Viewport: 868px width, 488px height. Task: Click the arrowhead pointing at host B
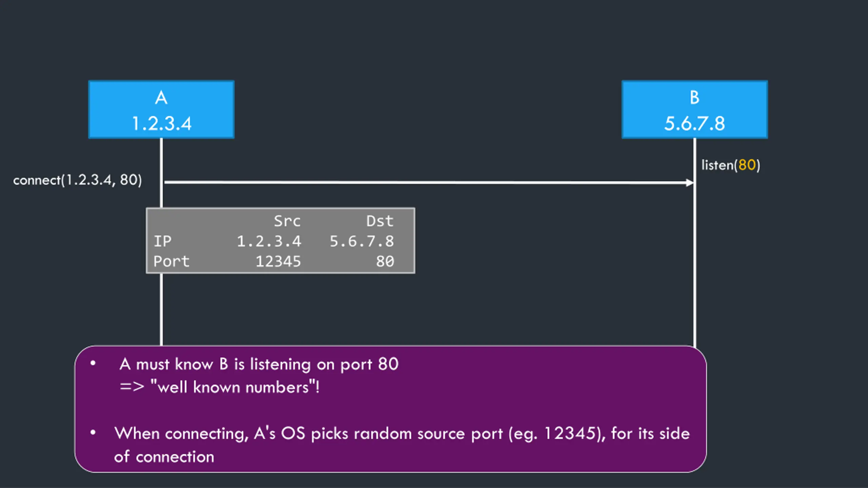coord(689,183)
